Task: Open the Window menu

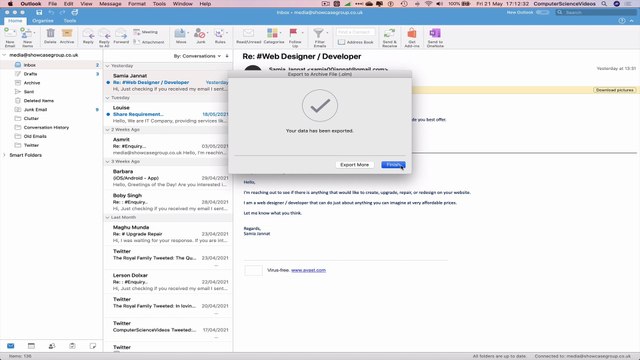Action: 182,4
